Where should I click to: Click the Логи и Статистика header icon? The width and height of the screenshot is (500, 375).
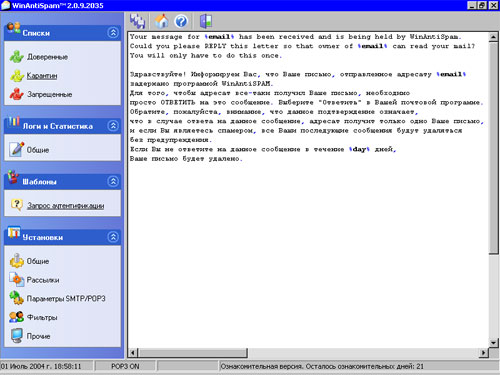point(14,121)
